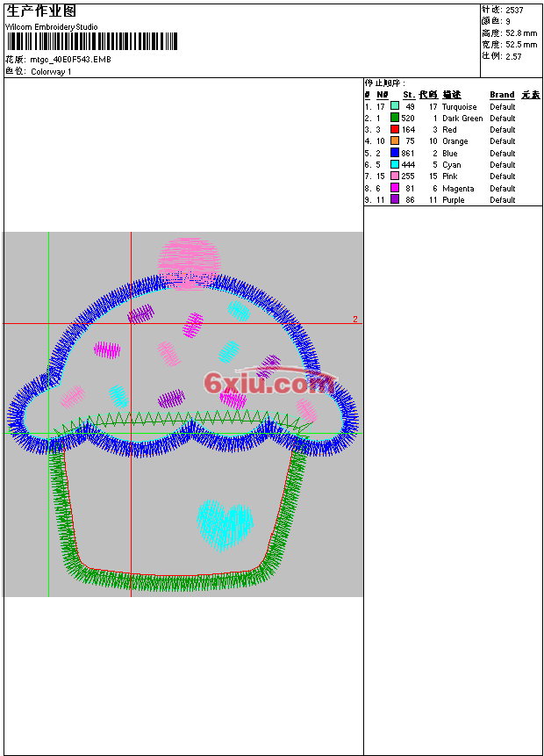Click the 'St.' column header
The image size is (544, 756).
[409, 95]
